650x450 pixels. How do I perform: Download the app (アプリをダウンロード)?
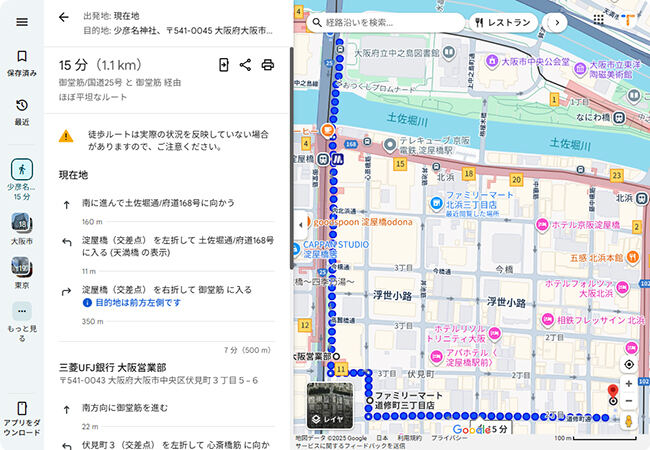click(22, 419)
